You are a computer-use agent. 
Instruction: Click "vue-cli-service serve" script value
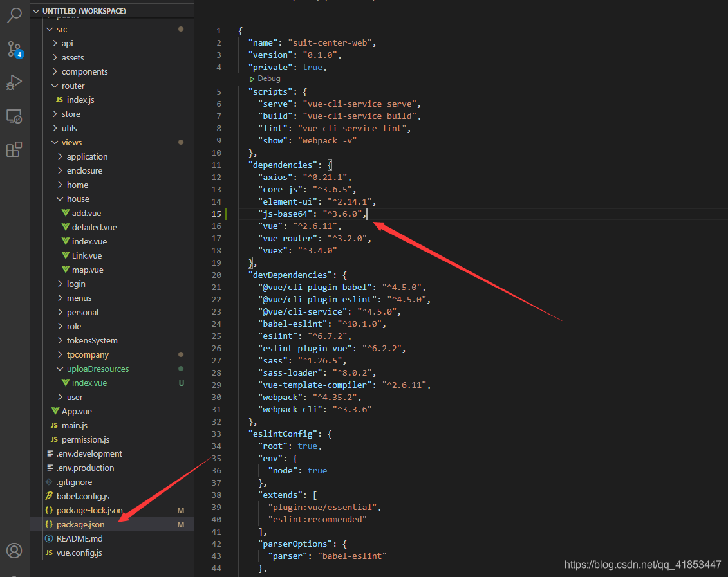tap(359, 104)
